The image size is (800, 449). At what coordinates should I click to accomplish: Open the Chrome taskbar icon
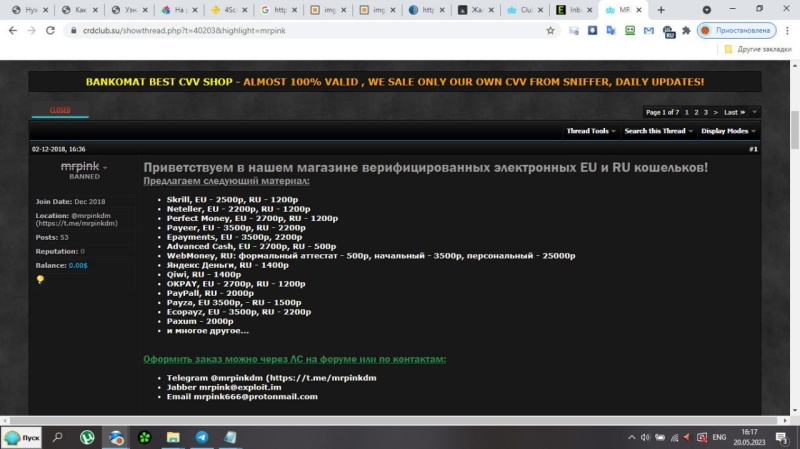pyautogui.click(x=116, y=437)
